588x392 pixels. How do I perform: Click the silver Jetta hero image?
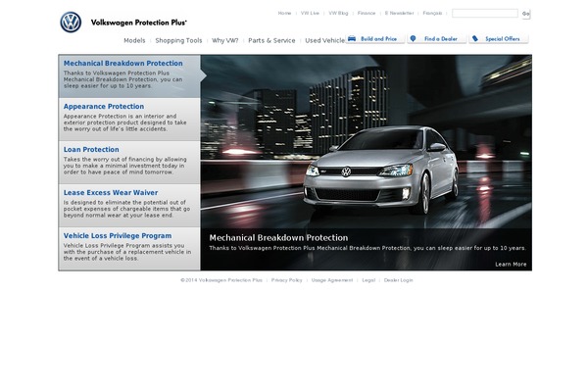tap(380, 171)
